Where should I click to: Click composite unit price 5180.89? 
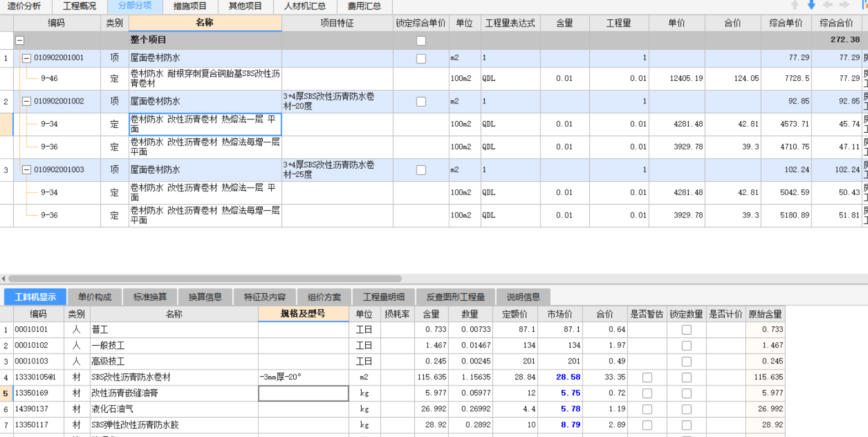pos(794,215)
